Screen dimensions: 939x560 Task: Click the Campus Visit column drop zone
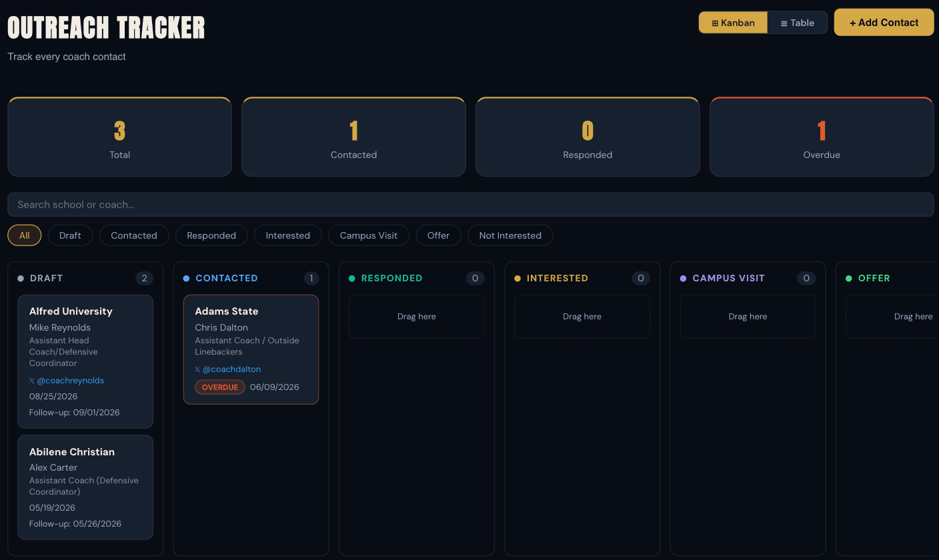(x=748, y=317)
